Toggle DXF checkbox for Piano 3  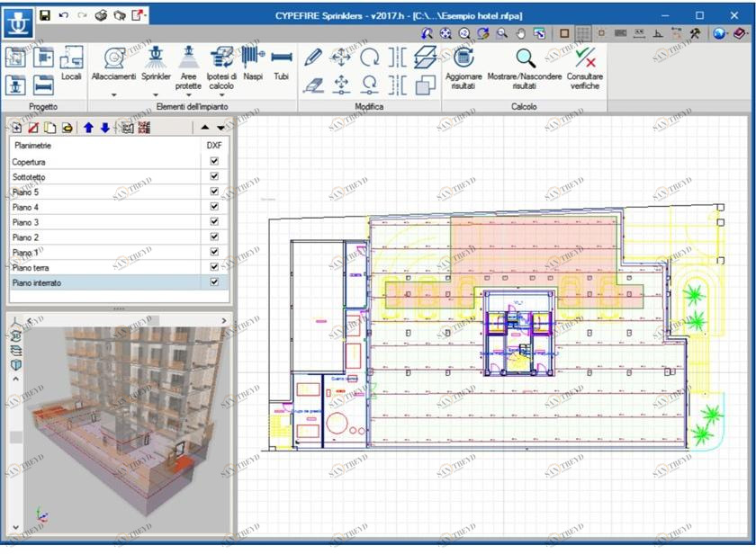tap(214, 221)
